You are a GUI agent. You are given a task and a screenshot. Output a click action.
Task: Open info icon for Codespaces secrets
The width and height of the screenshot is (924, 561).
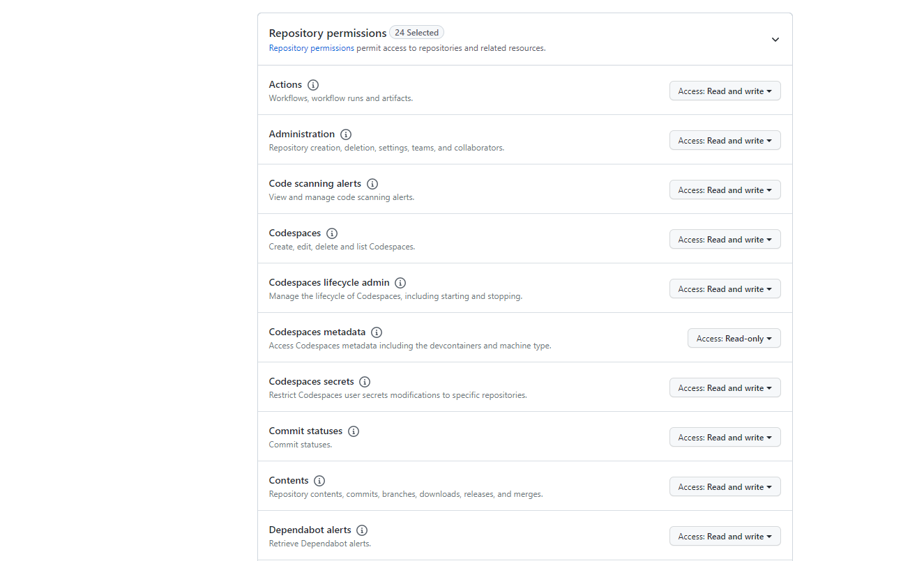(x=365, y=382)
